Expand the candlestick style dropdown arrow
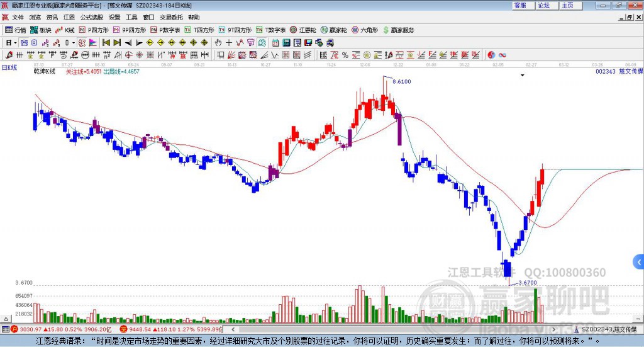Viewport: 644px width, 347px height. point(74,43)
